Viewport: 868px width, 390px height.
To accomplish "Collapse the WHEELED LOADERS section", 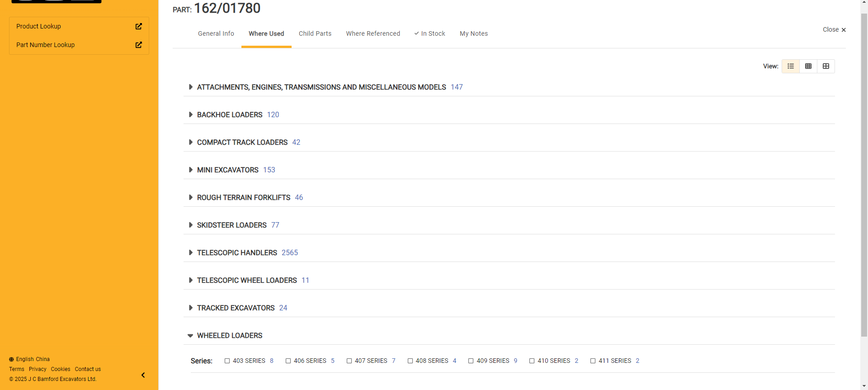I will pyautogui.click(x=190, y=335).
